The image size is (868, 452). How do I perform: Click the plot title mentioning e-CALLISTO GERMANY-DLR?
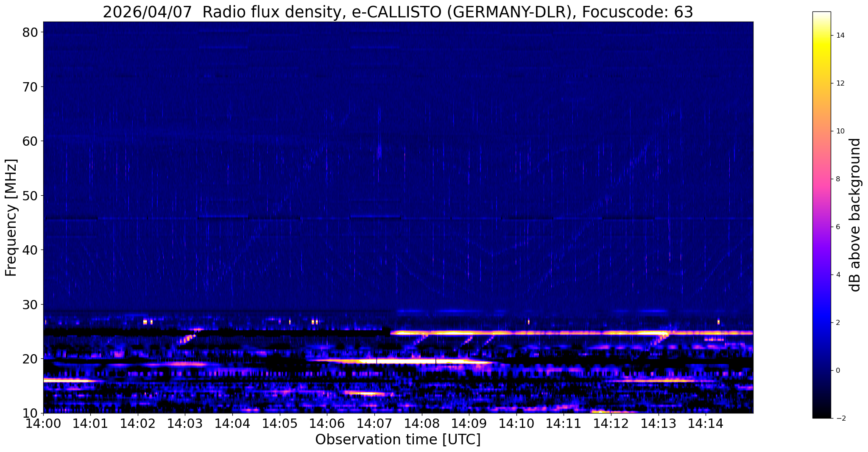coord(398,12)
